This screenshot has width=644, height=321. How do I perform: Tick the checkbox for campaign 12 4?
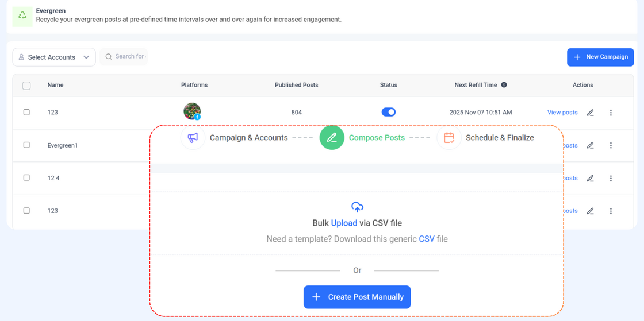pyautogui.click(x=26, y=178)
